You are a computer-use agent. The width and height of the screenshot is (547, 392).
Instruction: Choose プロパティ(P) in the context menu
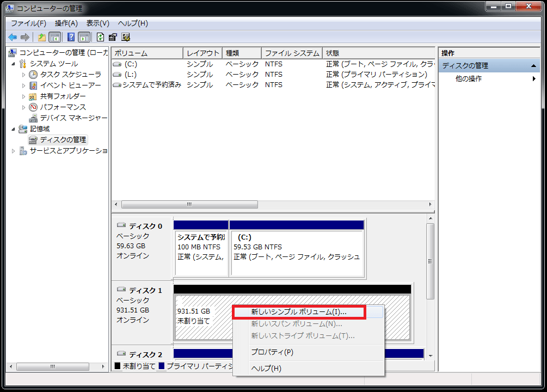272,352
